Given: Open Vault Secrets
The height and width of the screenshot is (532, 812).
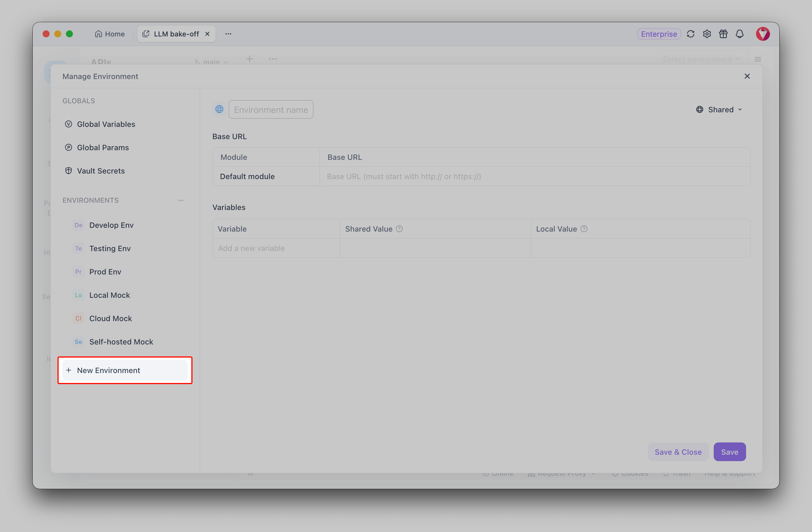Looking at the screenshot, I should (x=125, y=171).
